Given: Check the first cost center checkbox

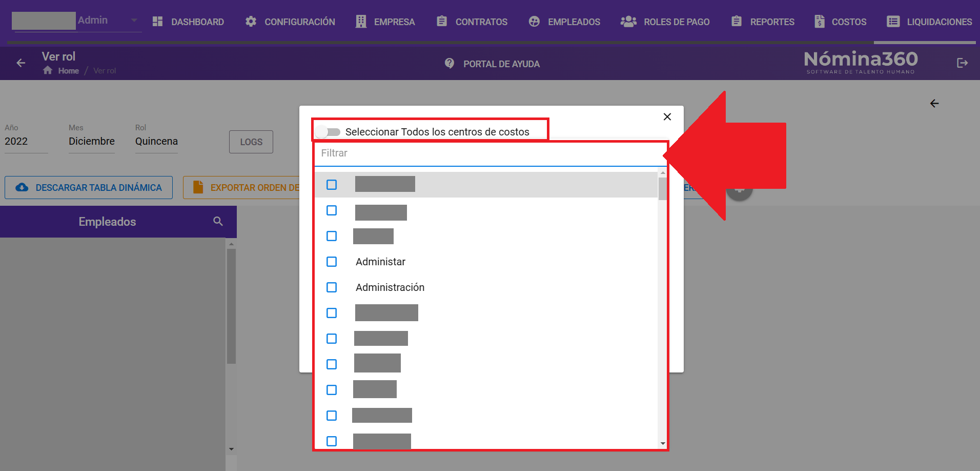Looking at the screenshot, I should coord(332,185).
